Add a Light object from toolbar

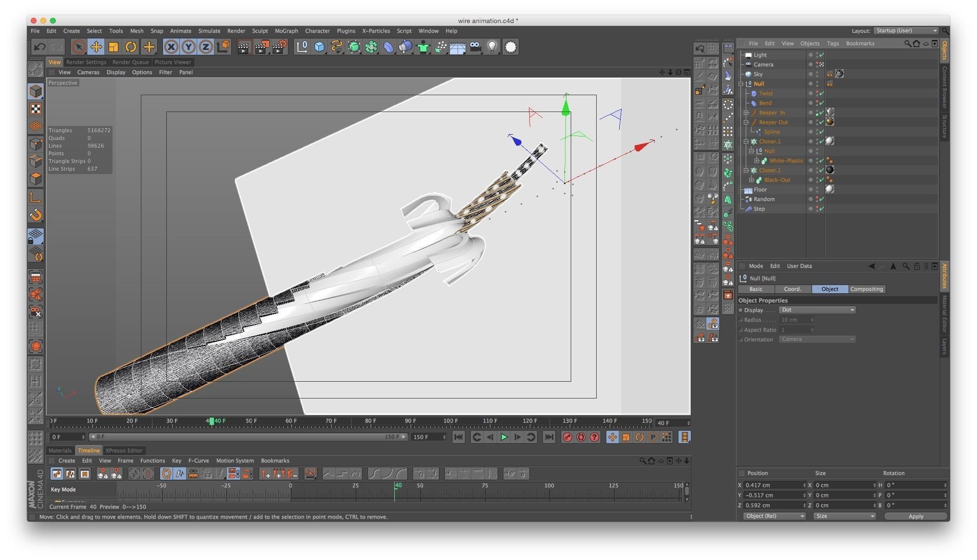492,47
